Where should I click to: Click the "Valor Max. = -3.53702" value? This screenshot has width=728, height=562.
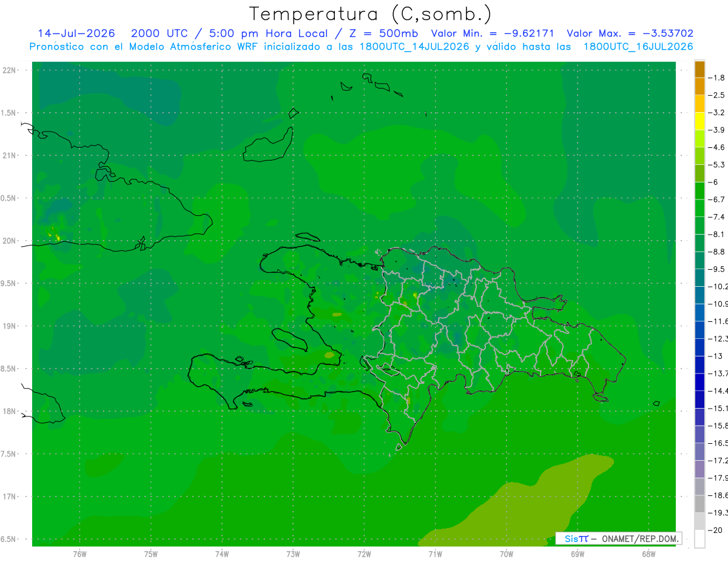(x=630, y=34)
